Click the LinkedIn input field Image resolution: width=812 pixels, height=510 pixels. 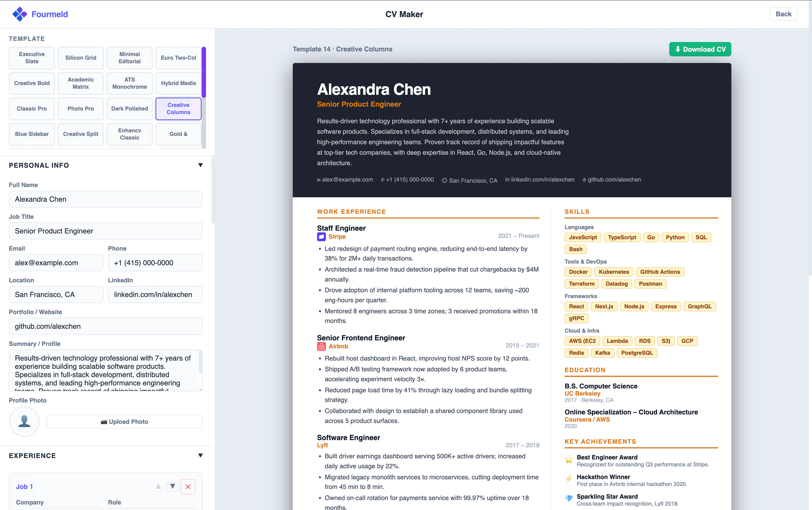tap(155, 295)
